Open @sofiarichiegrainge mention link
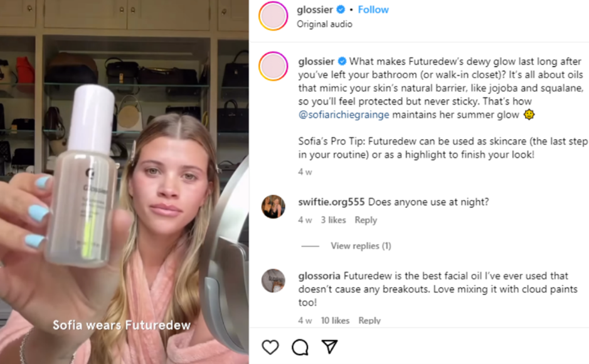This screenshot has height=364, width=589. point(344,115)
